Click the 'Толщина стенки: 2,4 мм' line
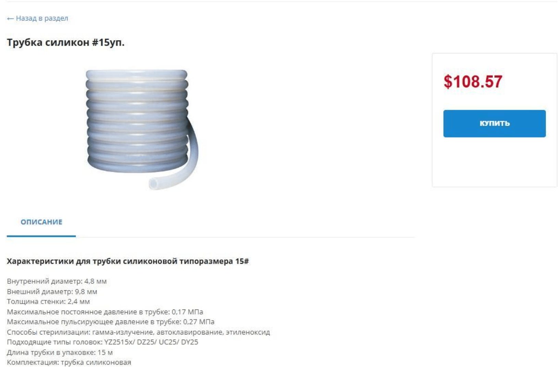558x392 pixels. pos(48,302)
